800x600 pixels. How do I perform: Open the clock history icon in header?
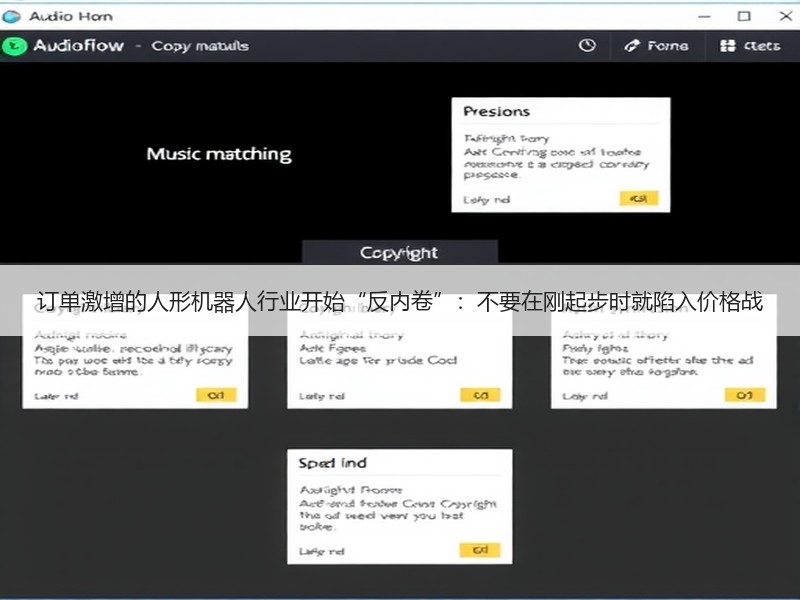point(587,46)
